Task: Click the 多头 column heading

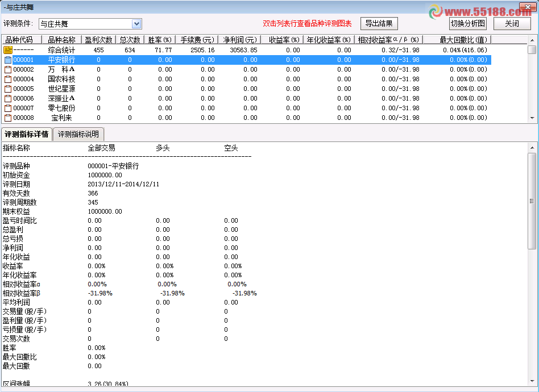Action: (x=163, y=148)
